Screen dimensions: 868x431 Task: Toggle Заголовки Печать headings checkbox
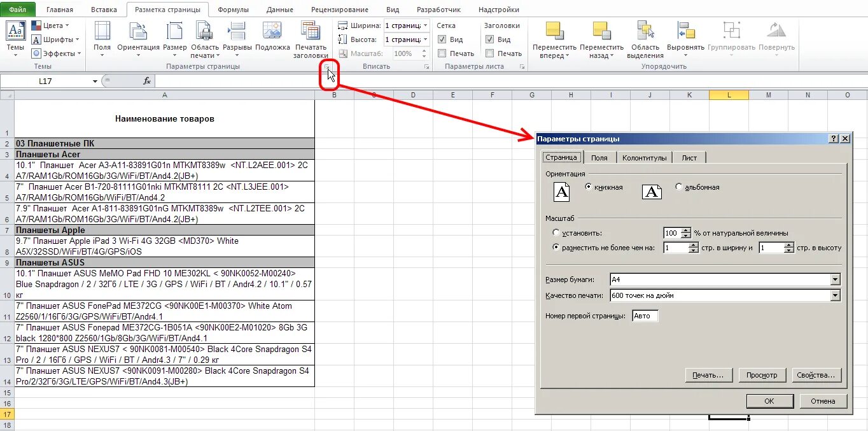489,53
